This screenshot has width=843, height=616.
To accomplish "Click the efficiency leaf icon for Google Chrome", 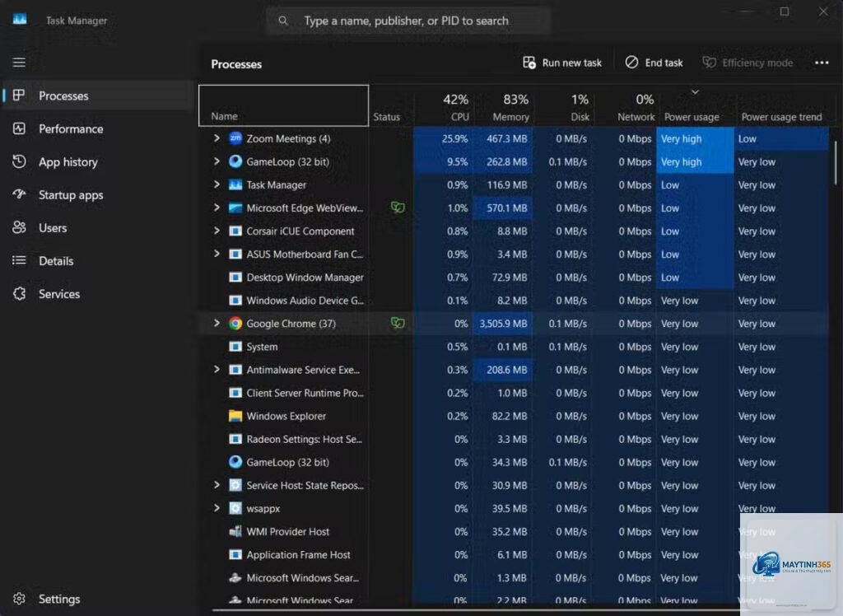I will pyautogui.click(x=398, y=323).
